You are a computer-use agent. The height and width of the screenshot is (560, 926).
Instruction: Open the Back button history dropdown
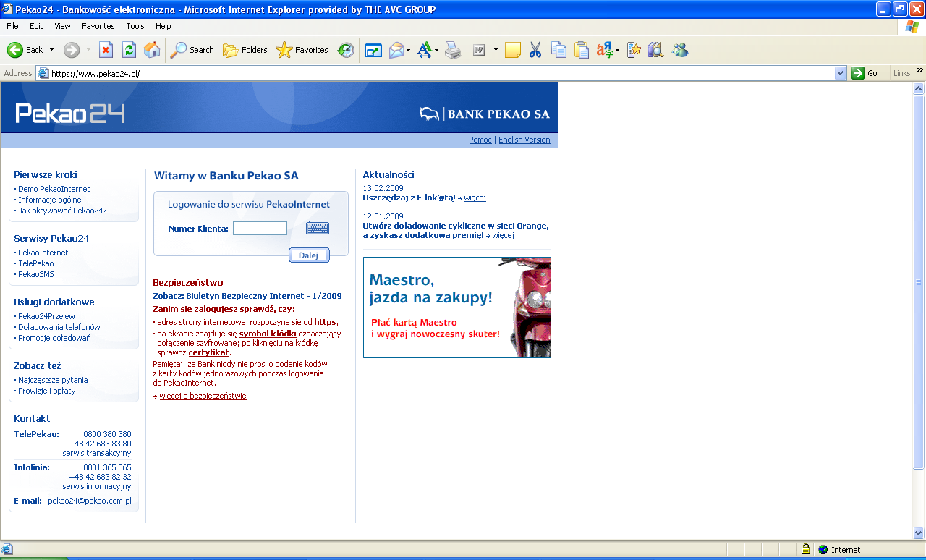[x=51, y=50]
